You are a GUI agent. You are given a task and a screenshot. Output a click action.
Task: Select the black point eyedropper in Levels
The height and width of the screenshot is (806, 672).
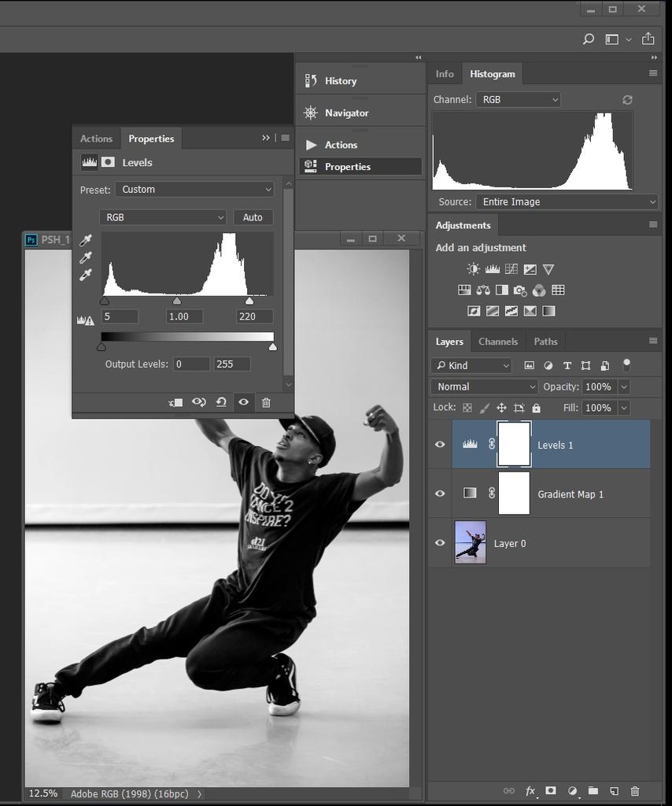(86, 241)
